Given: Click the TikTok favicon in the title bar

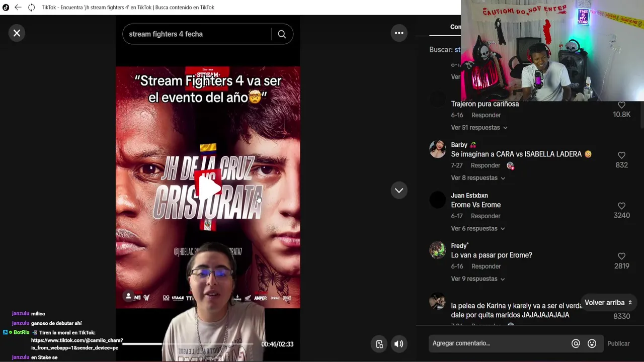Looking at the screenshot, I should coord(6,7).
